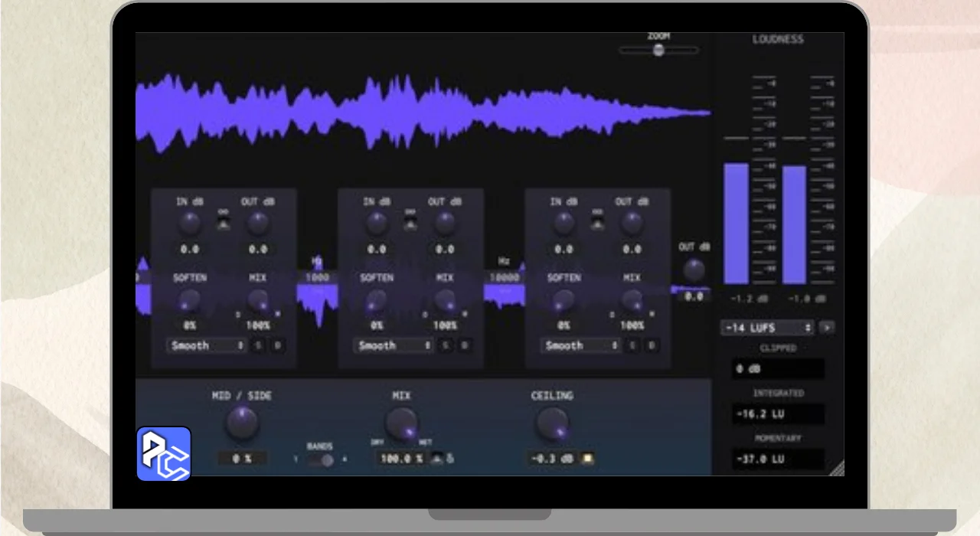Viewport: 980px width, 536px height.
Task: Click the 1000 Hz crossover frequency field
Action: (317, 277)
